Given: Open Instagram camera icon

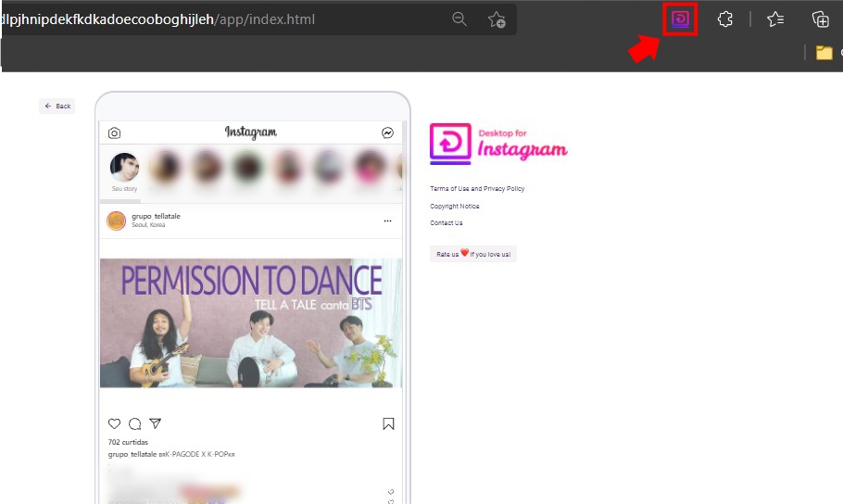Looking at the screenshot, I should (x=114, y=132).
